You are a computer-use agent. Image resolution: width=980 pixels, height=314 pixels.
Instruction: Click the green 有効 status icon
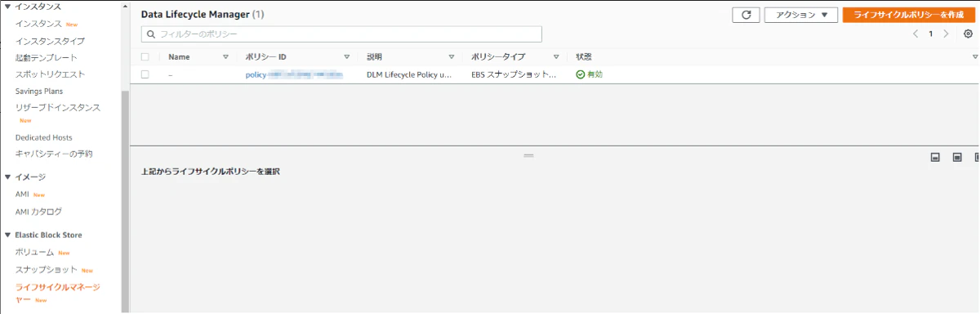(580, 74)
